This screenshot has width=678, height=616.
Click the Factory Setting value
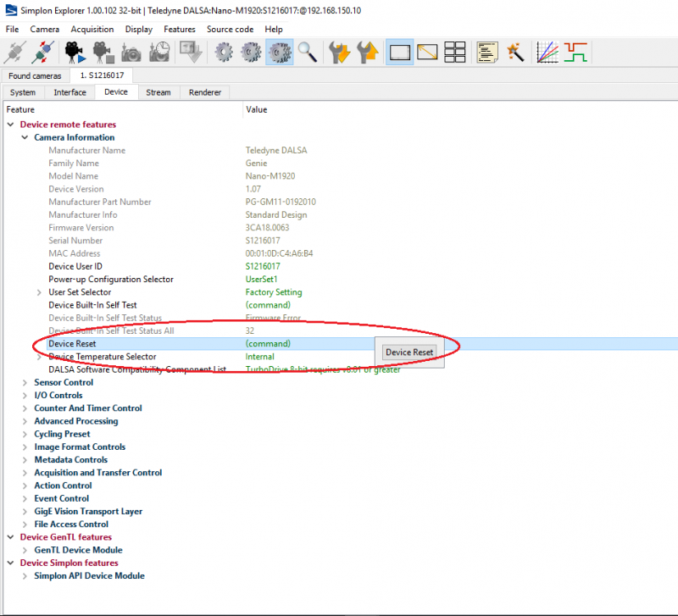pos(274,292)
